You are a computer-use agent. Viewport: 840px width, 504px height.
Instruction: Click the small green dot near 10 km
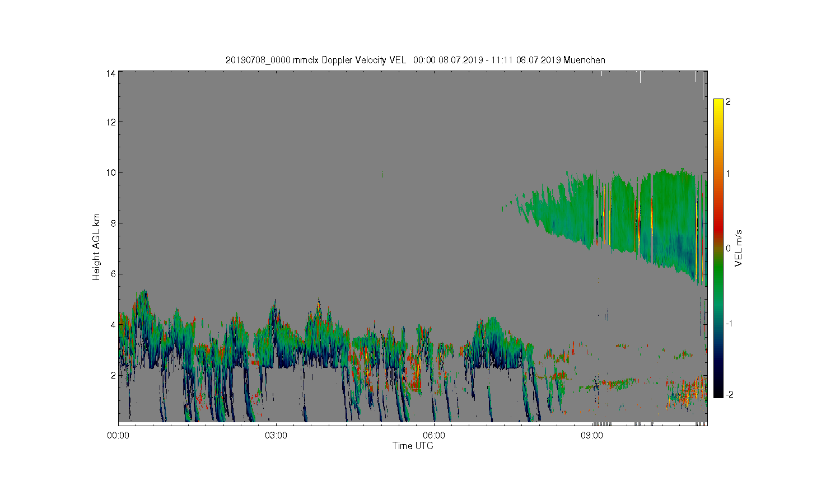click(x=382, y=174)
